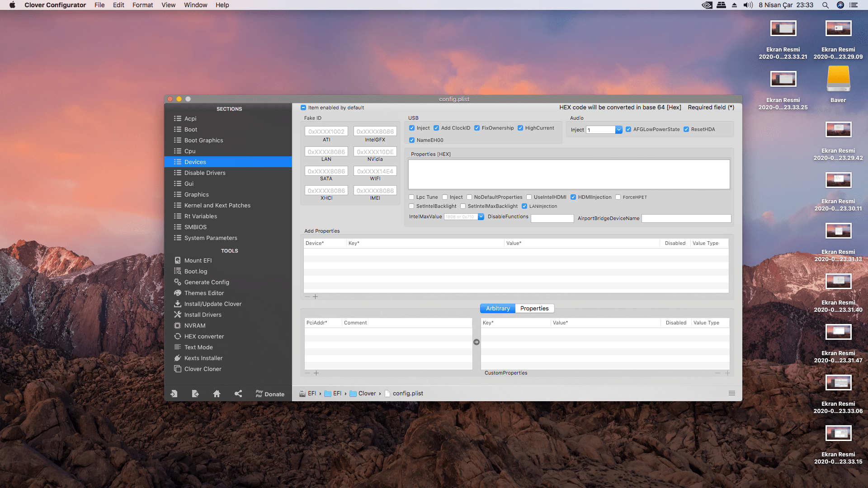Viewport: 868px width, 488px height.
Task: Open the Themes Editor tool
Action: pyautogui.click(x=204, y=293)
